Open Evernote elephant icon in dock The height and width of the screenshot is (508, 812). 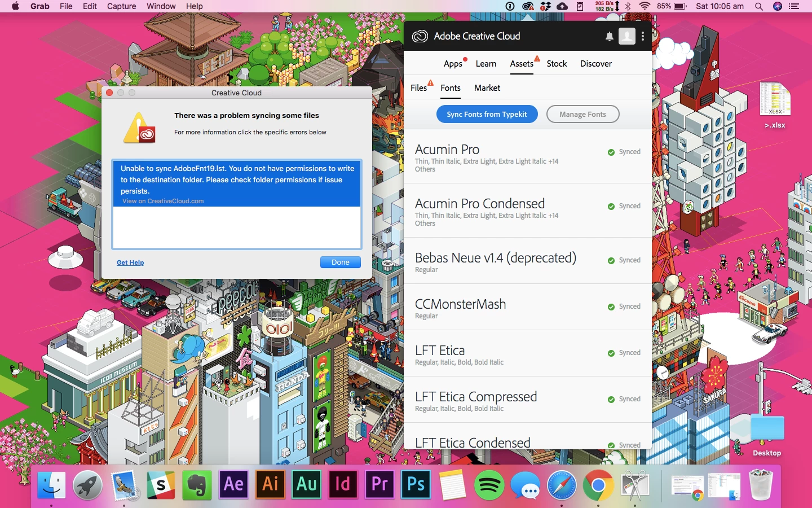tap(197, 485)
